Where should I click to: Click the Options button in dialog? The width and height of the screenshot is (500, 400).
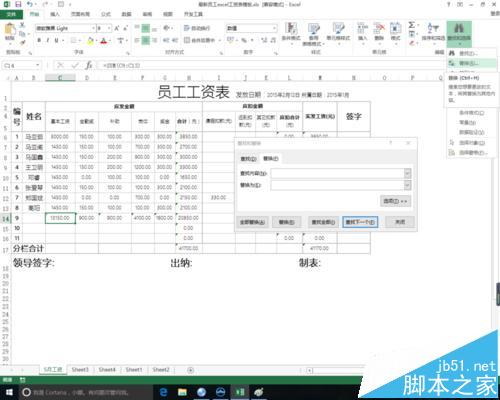point(395,201)
